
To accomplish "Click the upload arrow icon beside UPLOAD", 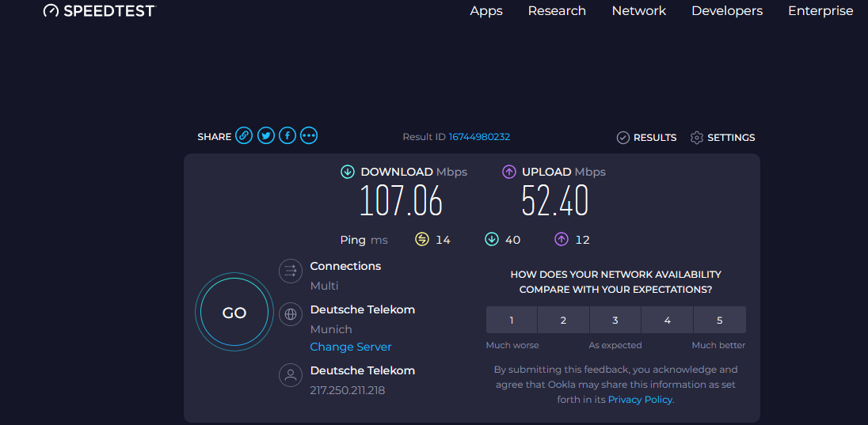I will point(509,172).
